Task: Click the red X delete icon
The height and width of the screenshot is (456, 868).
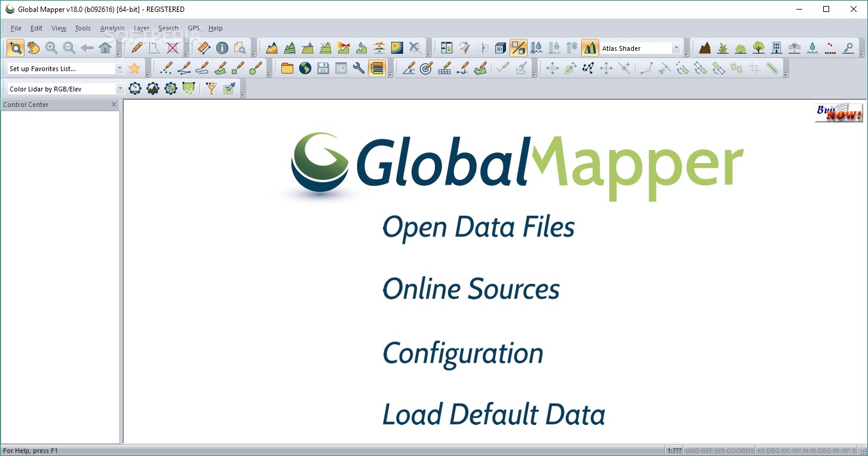Action: pos(173,48)
